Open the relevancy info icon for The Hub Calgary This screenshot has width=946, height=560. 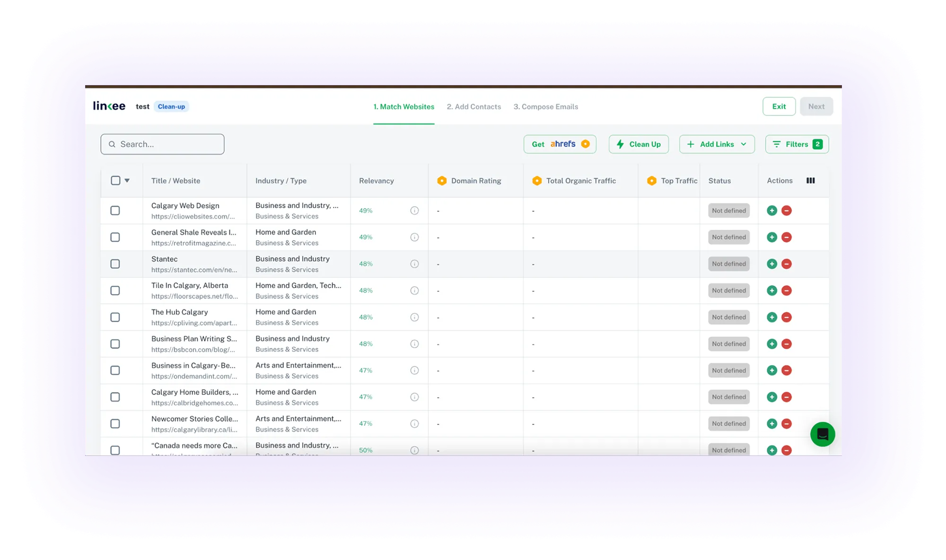tap(415, 317)
